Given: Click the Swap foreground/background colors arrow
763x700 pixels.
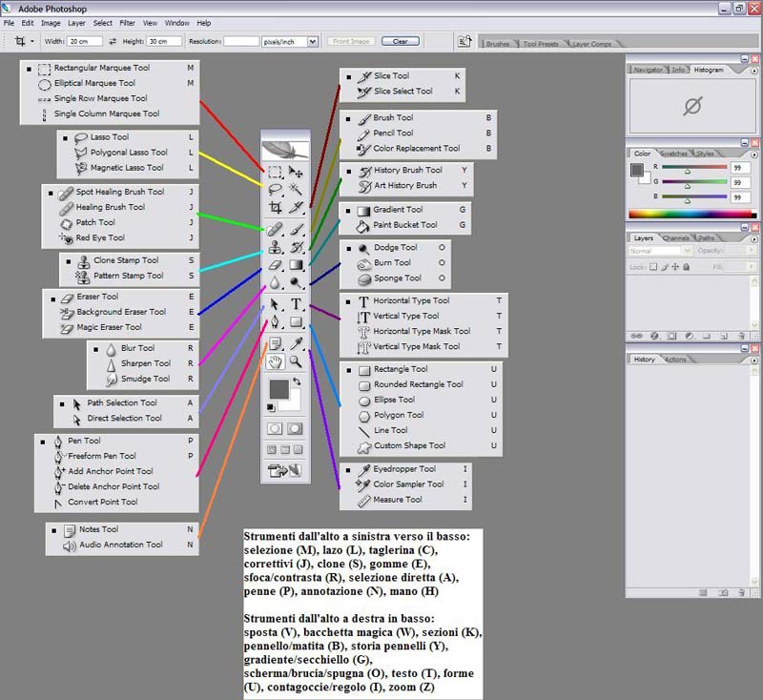Looking at the screenshot, I should click(298, 382).
